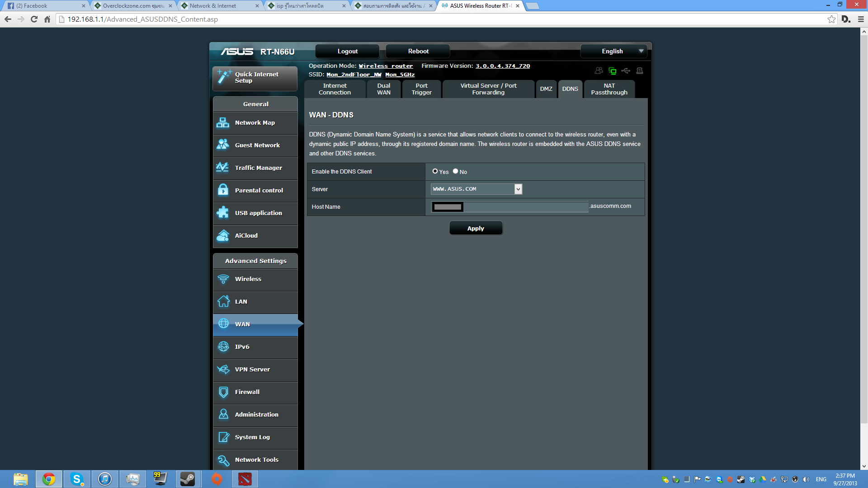Switch to the NAT Passthrough tab

[609, 89]
